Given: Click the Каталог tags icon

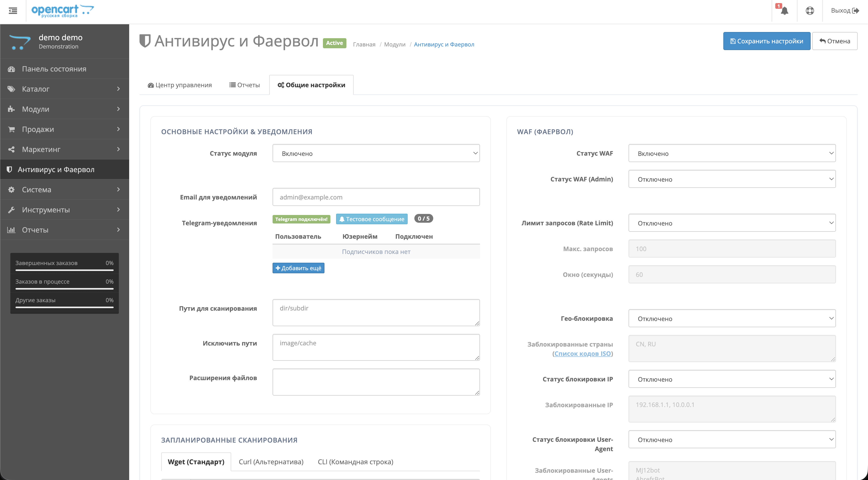Looking at the screenshot, I should (x=11, y=89).
